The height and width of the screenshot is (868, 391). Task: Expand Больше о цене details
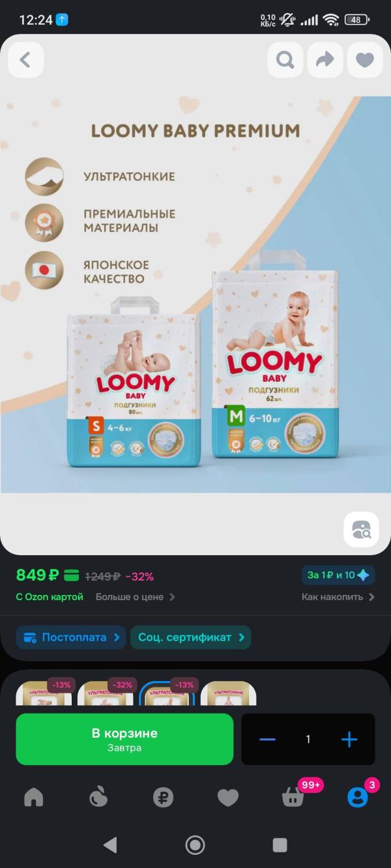pos(136,597)
